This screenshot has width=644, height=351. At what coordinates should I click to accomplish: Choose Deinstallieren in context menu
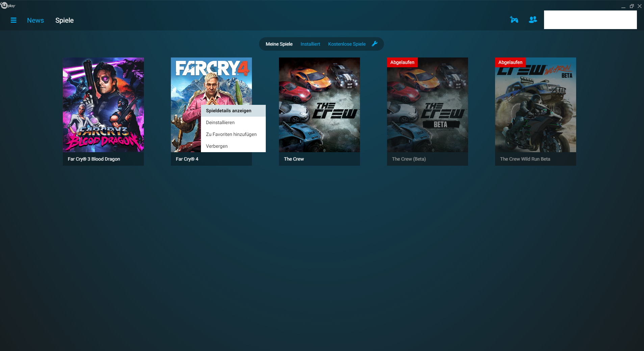(233, 122)
